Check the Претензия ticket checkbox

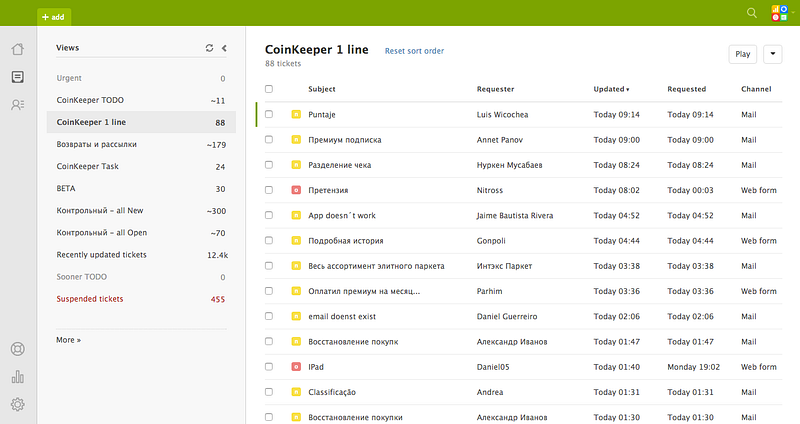coord(269,190)
